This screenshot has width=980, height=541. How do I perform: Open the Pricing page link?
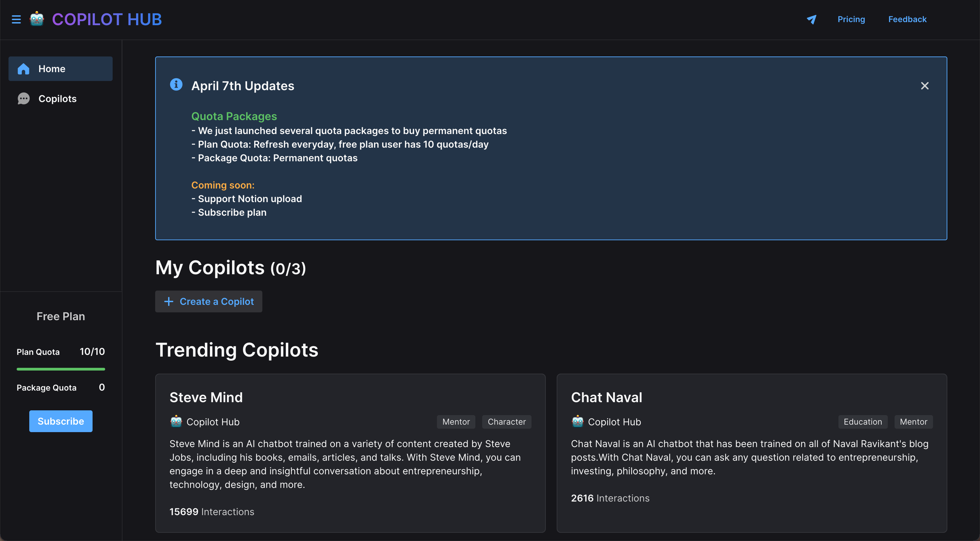(x=851, y=19)
